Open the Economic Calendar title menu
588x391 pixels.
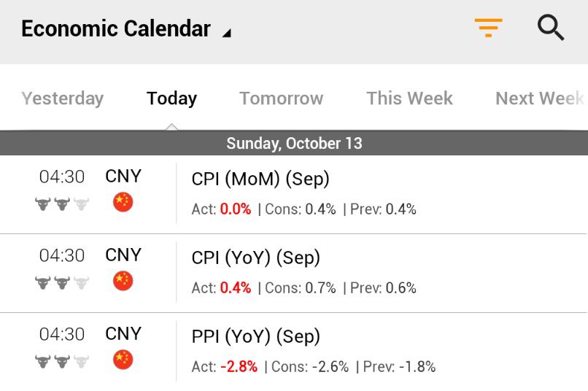point(115,29)
